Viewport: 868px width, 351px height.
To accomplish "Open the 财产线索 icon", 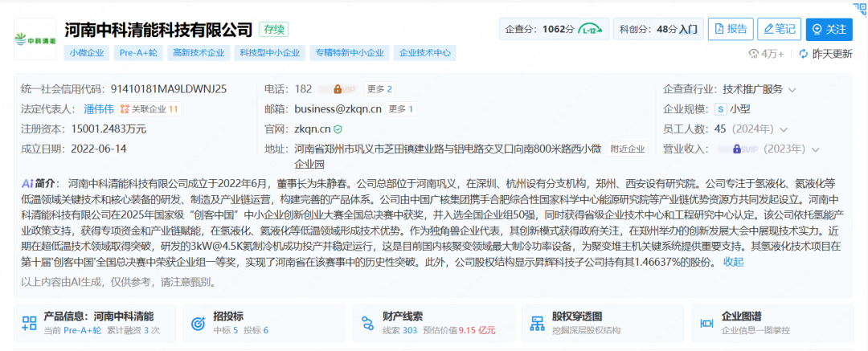I will click(368, 323).
